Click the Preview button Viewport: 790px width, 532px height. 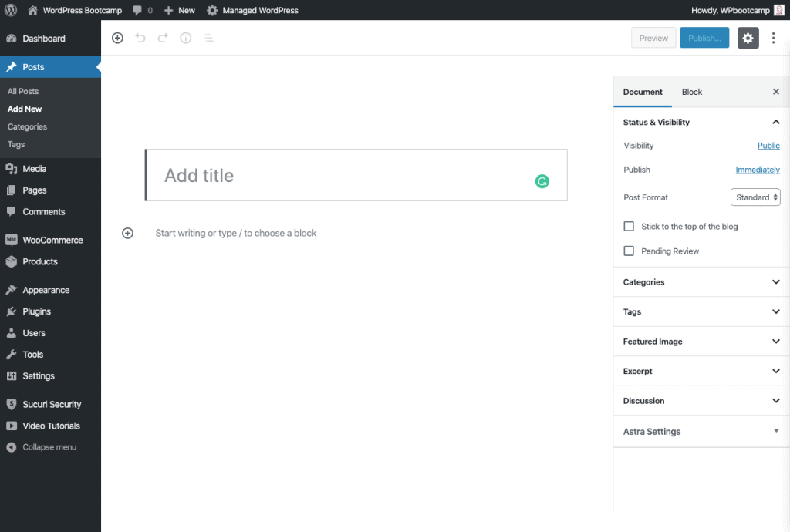point(653,38)
